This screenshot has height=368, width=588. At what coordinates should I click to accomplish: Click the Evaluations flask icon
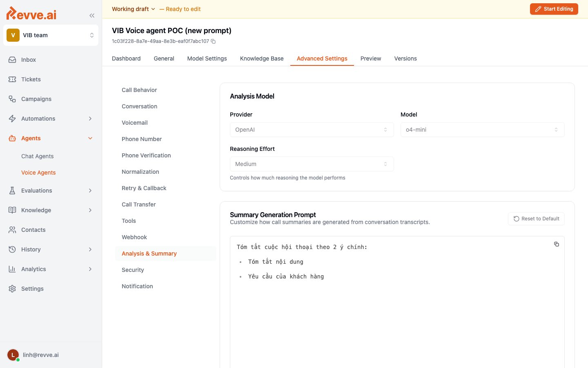[x=12, y=191]
